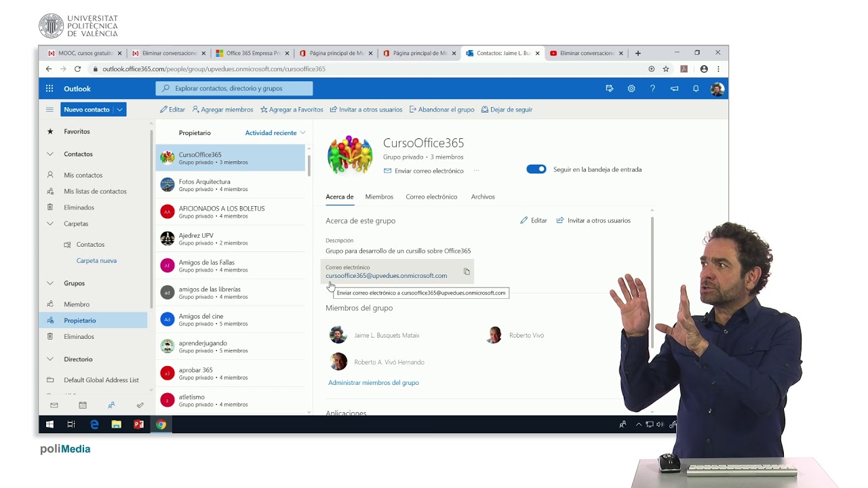Bookmark this page with star icon
868x488 pixels.
666,69
